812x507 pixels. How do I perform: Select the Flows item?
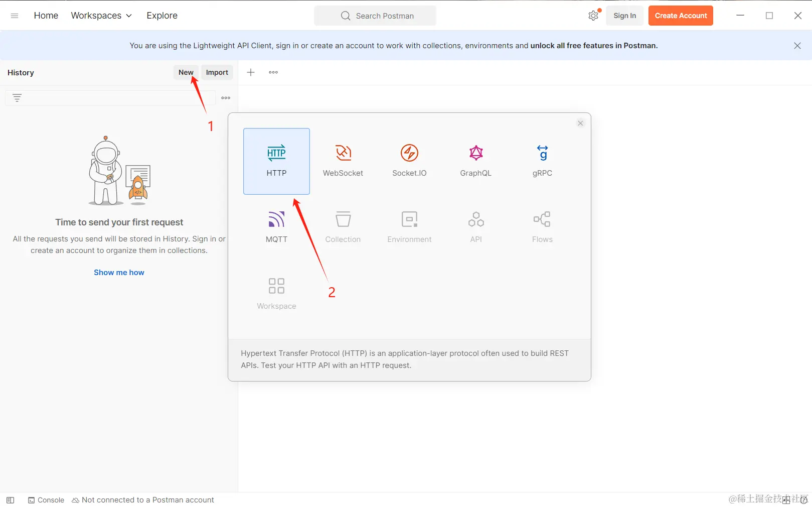tap(542, 227)
